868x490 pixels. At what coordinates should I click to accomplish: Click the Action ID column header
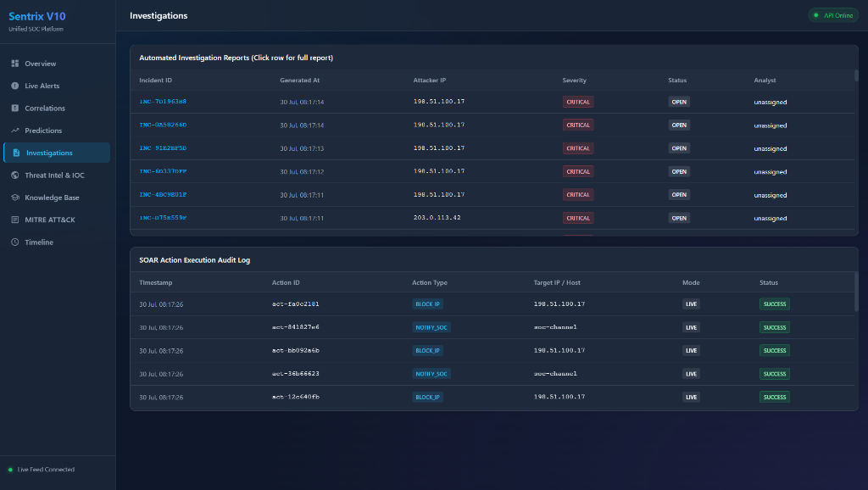tap(286, 282)
